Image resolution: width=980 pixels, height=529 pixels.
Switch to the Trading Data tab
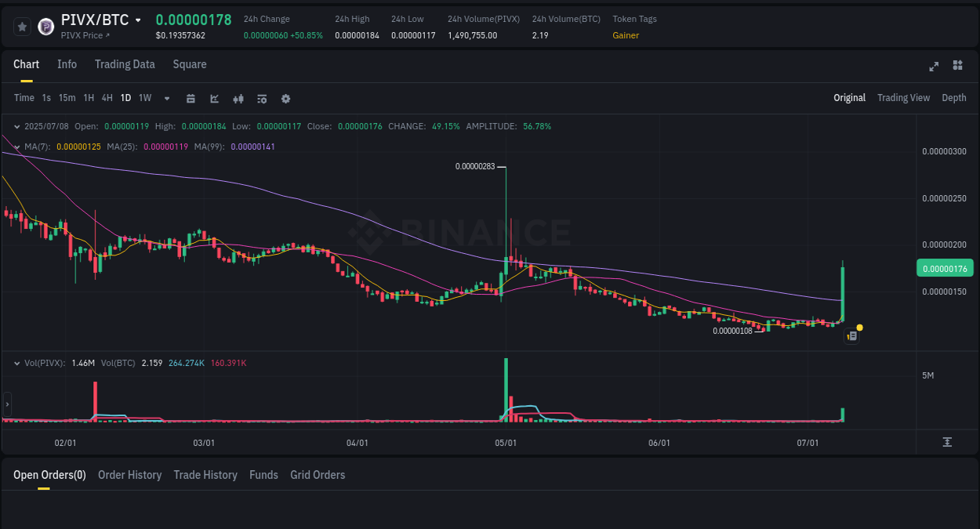click(125, 64)
